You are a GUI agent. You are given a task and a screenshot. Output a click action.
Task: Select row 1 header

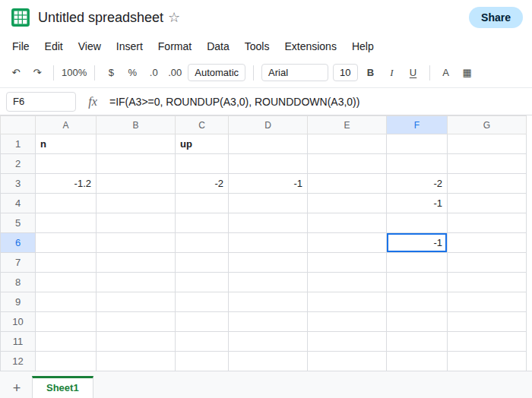(x=17, y=144)
